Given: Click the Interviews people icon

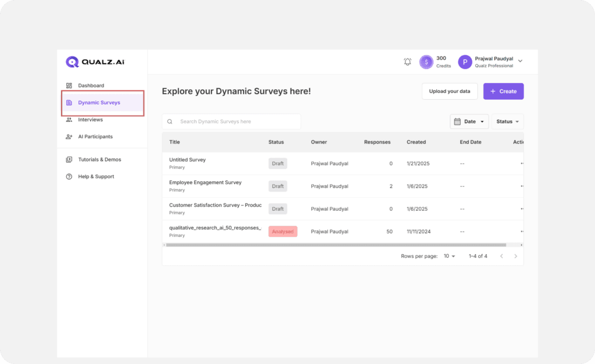Looking at the screenshot, I should (69, 120).
